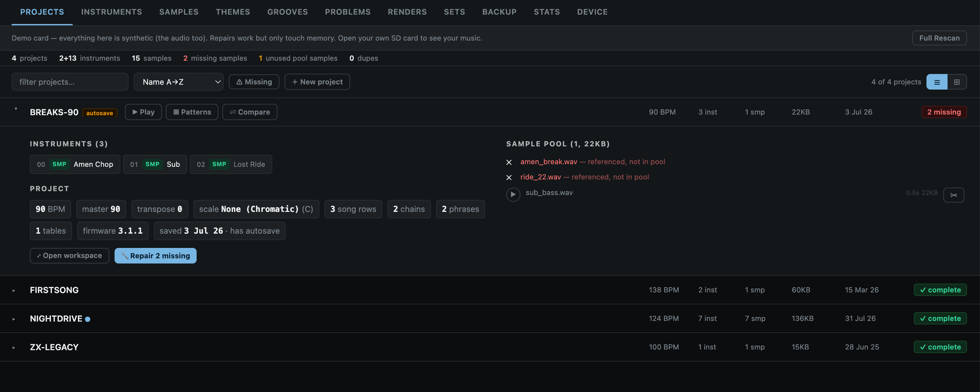The width and height of the screenshot is (980, 392).
Task: Click the 3 song rows chip
Action: click(353, 209)
